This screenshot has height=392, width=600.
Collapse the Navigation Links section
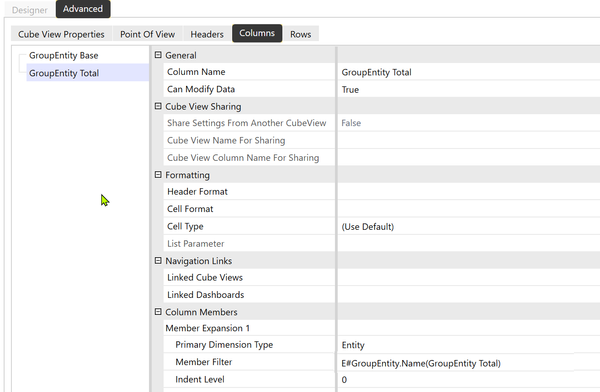pos(158,260)
